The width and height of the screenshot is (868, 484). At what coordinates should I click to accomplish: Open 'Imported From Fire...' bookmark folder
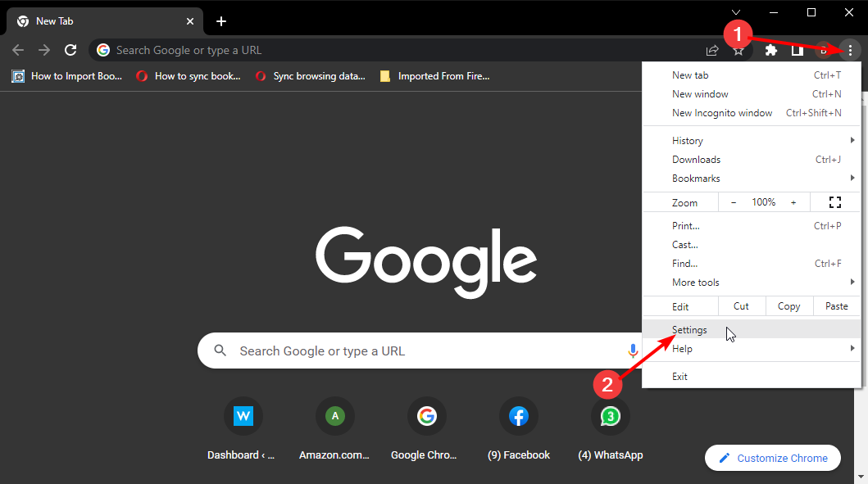[x=435, y=76]
